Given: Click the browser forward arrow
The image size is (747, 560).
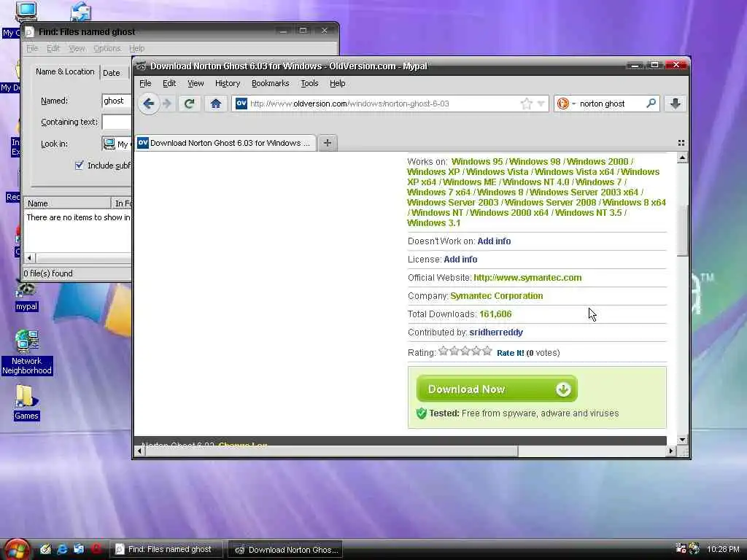Looking at the screenshot, I should point(167,104).
